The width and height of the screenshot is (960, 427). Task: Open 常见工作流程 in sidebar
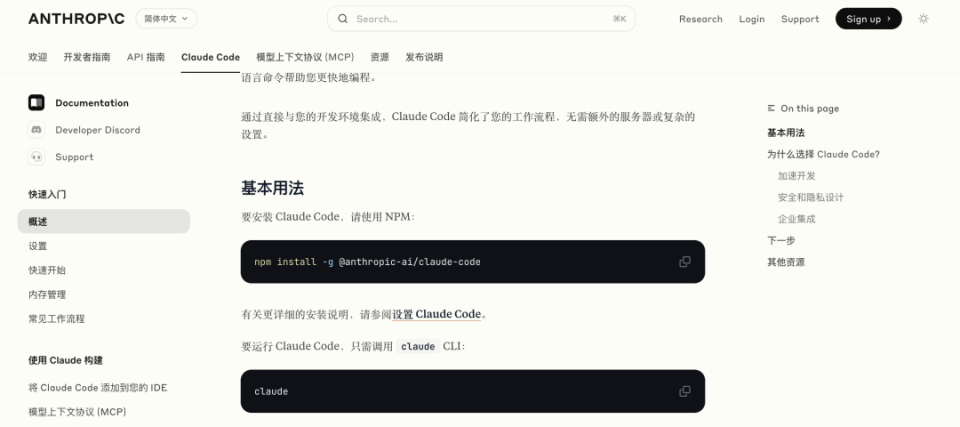coord(56,319)
